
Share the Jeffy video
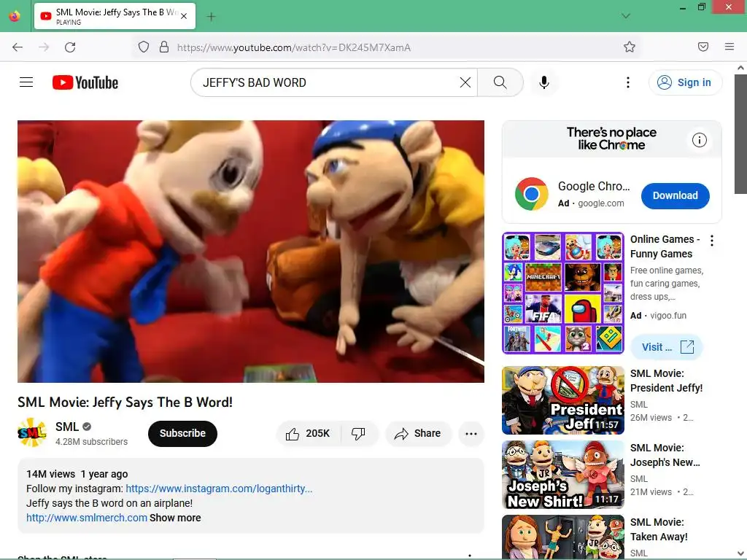coord(418,433)
